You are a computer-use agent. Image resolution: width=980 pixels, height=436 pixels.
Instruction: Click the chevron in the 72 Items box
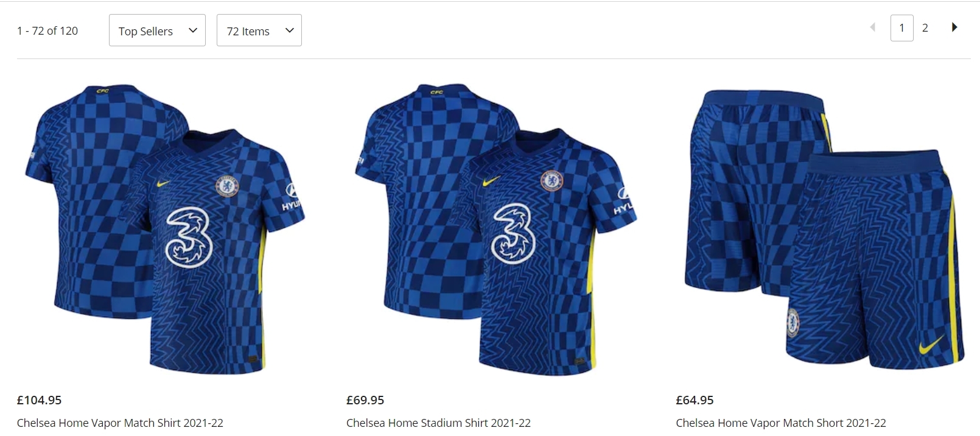tap(290, 30)
